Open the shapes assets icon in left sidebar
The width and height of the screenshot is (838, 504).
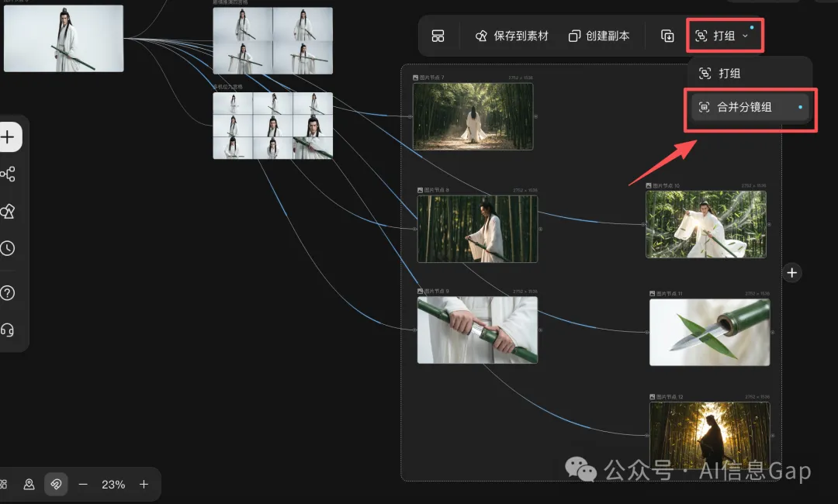click(8, 212)
